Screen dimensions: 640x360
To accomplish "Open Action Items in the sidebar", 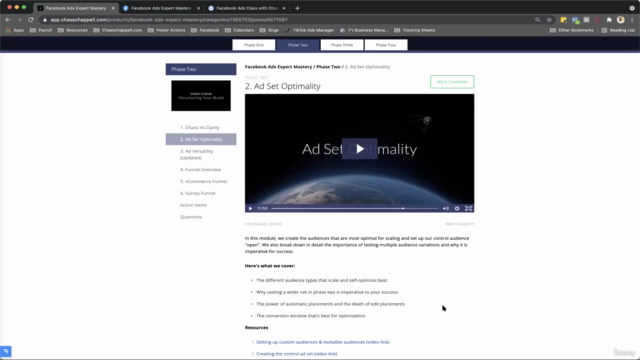I will click(193, 205).
